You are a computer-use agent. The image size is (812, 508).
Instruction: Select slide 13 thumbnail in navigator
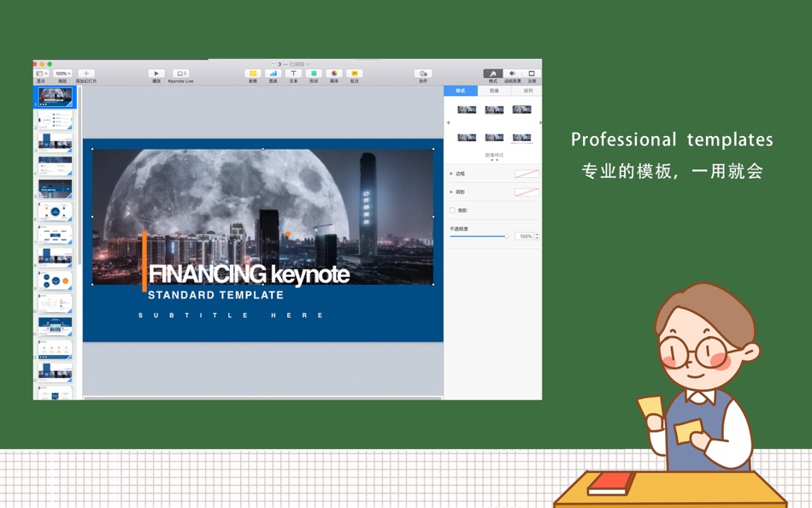click(55, 372)
